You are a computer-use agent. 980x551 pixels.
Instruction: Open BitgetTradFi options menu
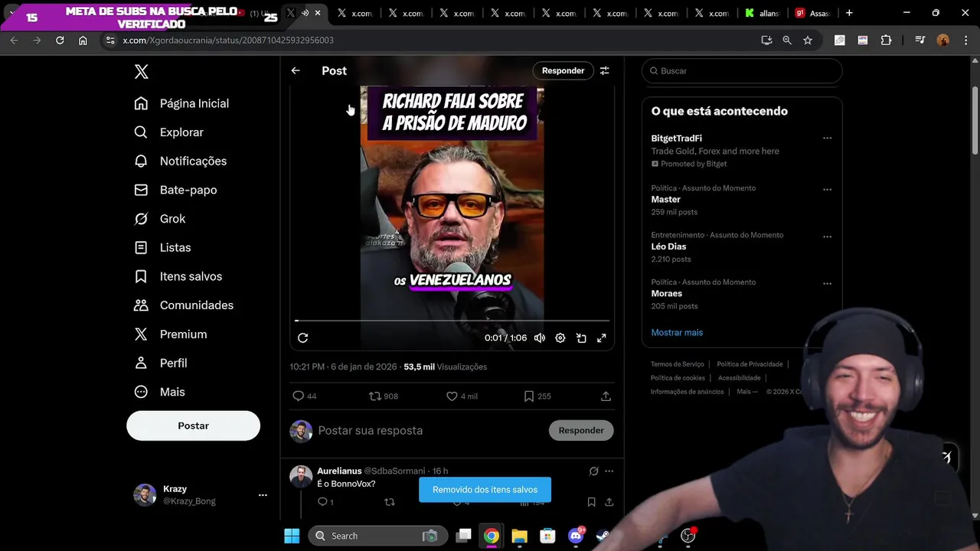[x=827, y=139]
